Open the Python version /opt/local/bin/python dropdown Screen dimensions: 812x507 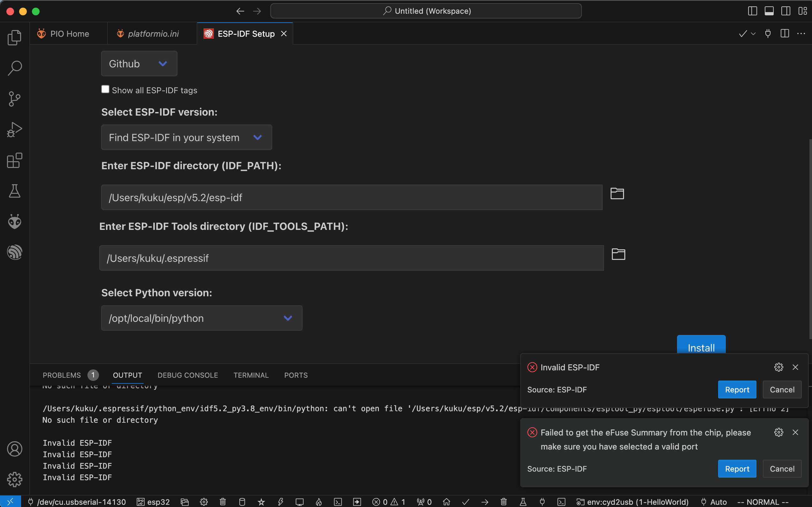(202, 318)
